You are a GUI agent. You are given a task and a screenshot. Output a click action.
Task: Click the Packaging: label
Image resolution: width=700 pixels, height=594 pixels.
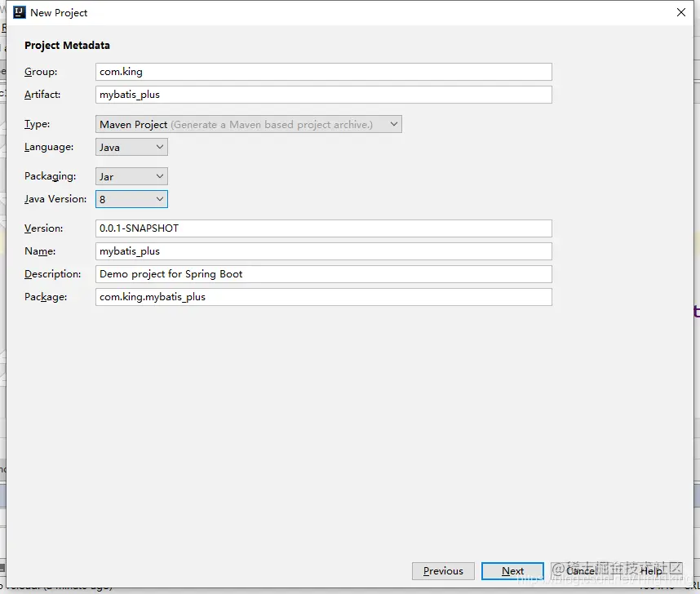click(50, 176)
